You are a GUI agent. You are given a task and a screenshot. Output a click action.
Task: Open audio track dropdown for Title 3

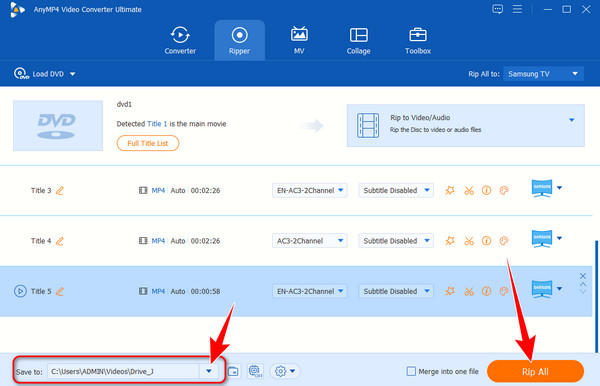(x=310, y=190)
